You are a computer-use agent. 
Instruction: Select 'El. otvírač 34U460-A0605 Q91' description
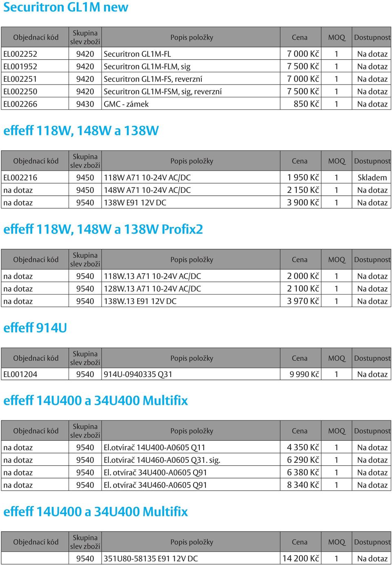(x=155, y=485)
